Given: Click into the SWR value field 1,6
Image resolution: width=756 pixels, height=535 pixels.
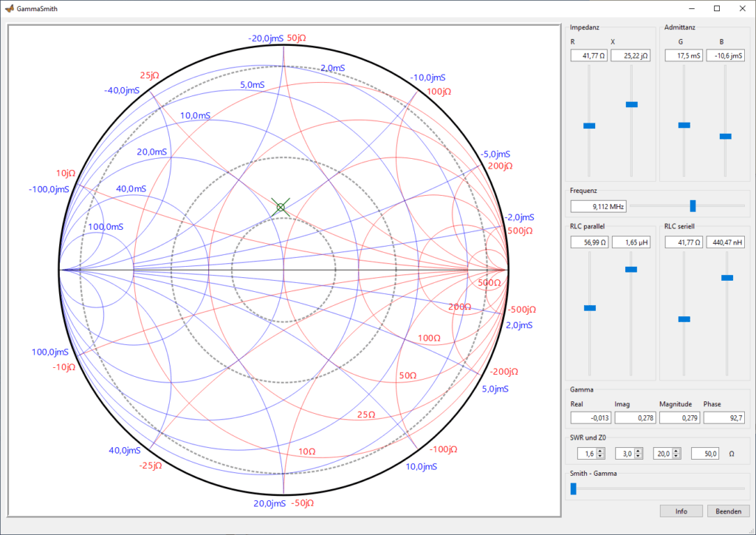Looking at the screenshot, I should click(587, 454).
